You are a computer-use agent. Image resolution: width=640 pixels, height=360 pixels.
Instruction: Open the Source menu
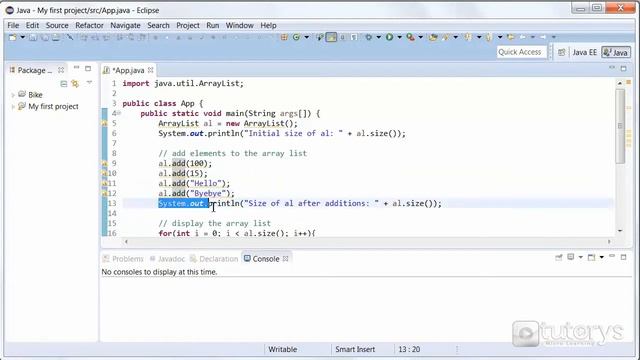click(57, 25)
